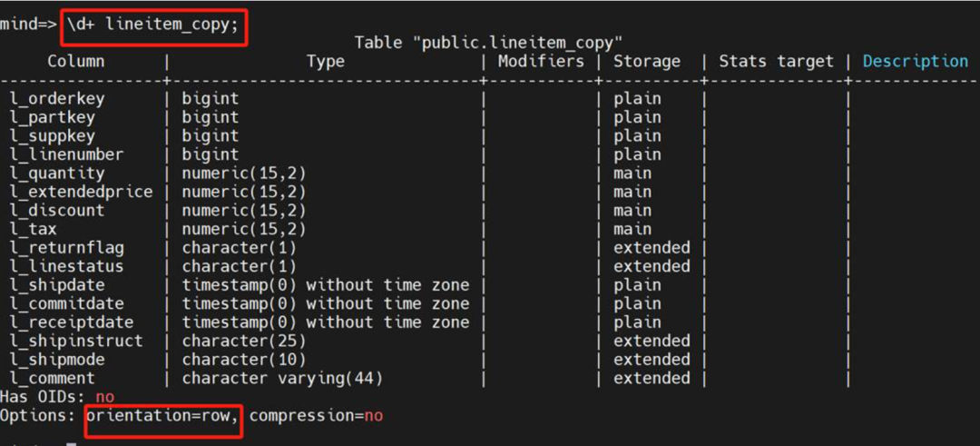Viewport: 980px width, 446px height.
Task: Click the l_returnflag row name
Action: [x=67, y=248]
